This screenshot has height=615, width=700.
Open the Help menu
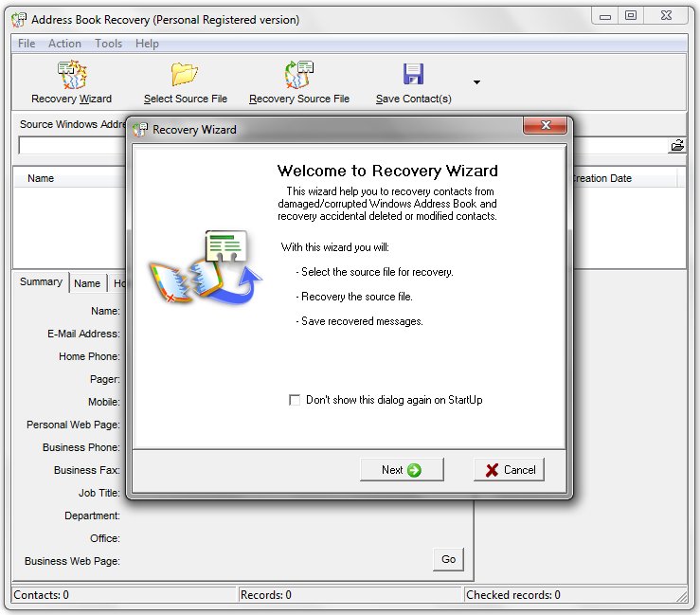[x=147, y=44]
